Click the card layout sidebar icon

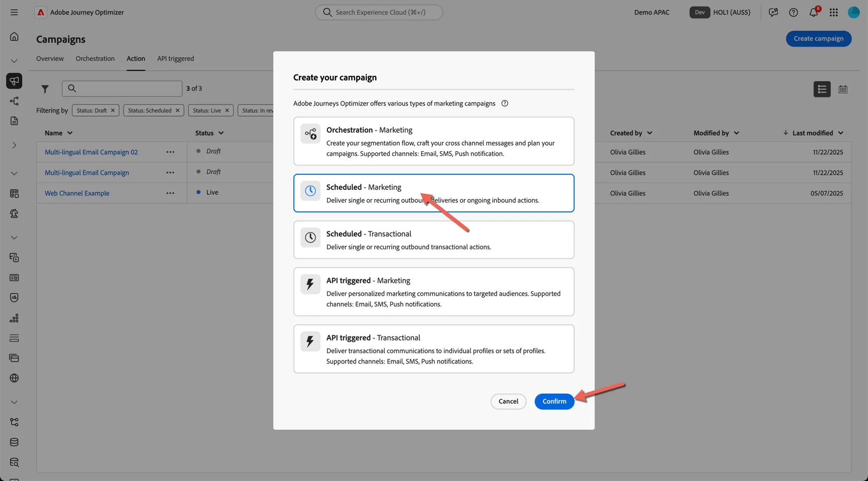pyautogui.click(x=14, y=278)
